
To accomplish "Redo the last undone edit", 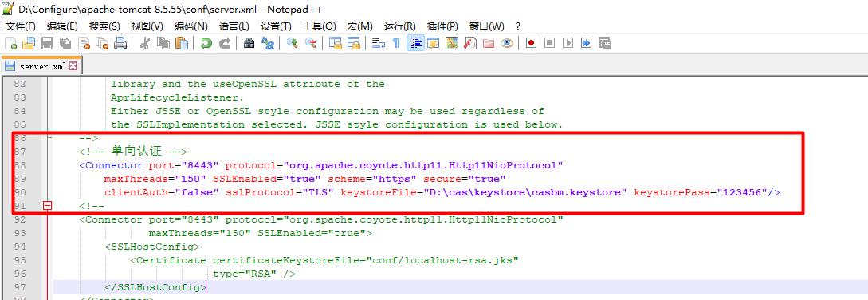I will click(x=224, y=43).
